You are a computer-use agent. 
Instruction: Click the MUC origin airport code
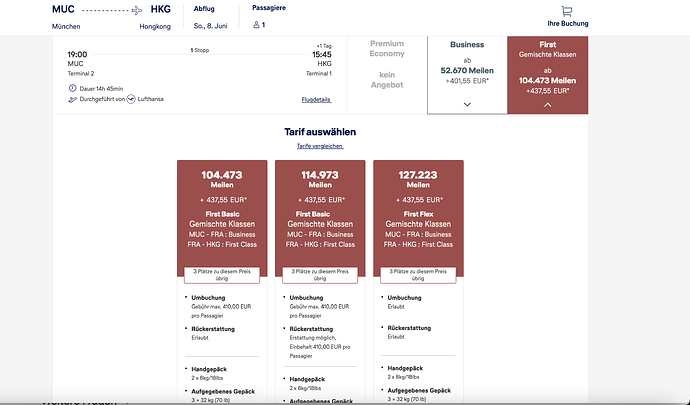tap(63, 9)
